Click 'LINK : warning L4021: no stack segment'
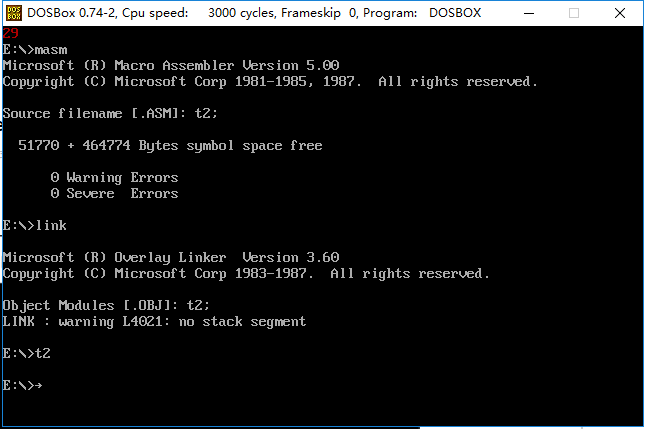The width and height of the screenshot is (646, 429). point(154,321)
